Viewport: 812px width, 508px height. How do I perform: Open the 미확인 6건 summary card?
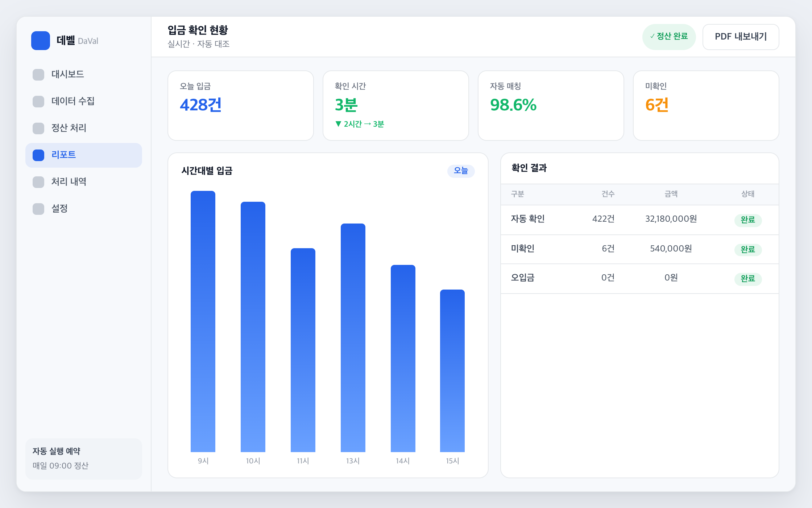tap(706, 106)
